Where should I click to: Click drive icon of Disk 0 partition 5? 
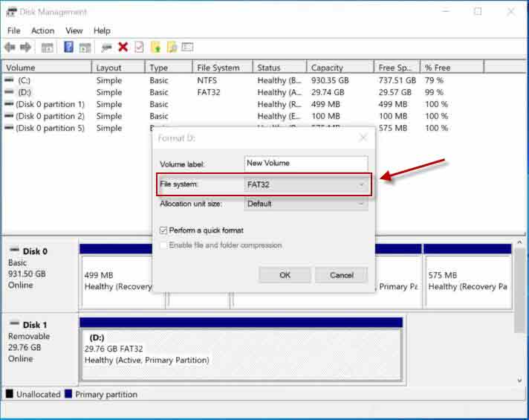coord(9,128)
